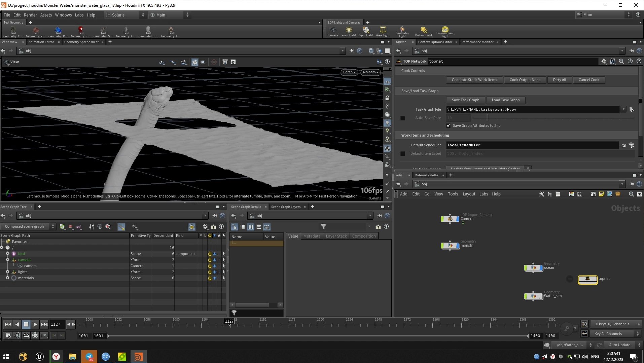The height and width of the screenshot is (363, 644).
Task: Expand the lights item in scene graph
Action: tap(7, 272)
